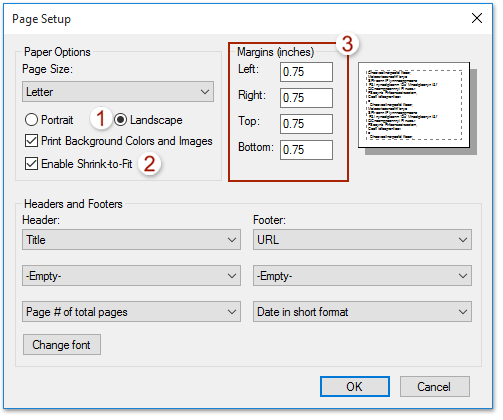Open the Page Size Letter dropdown
Image resolution: width=503 pixels, height=420 pixels.
point(119,92)
